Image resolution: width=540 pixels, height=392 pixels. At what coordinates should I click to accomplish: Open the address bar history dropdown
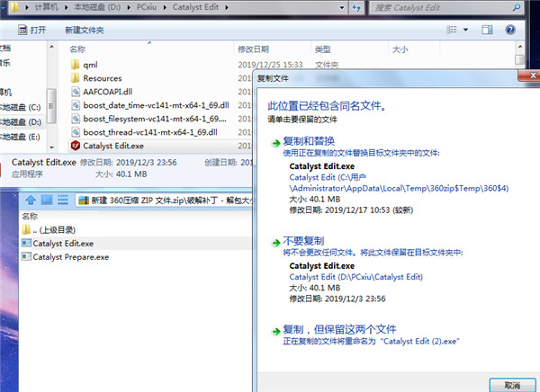342,7
